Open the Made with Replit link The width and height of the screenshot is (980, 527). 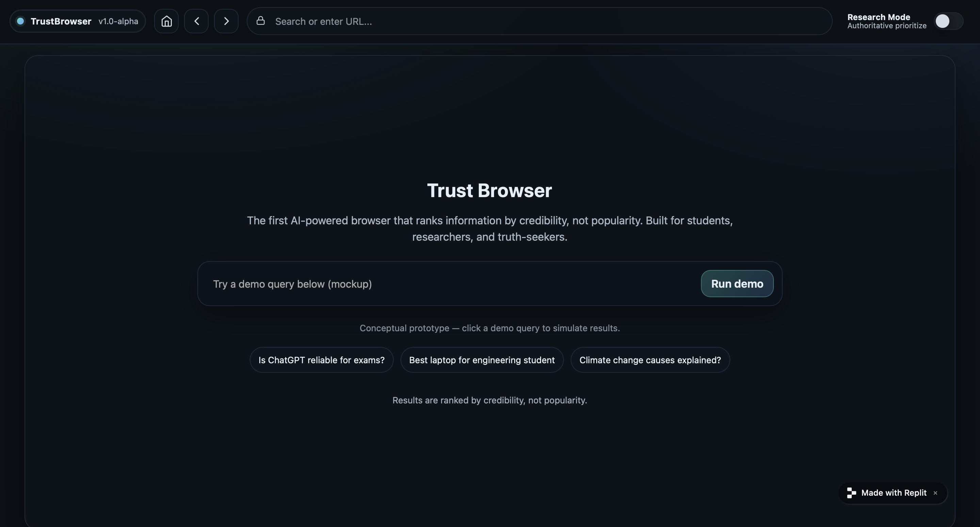tap(894, 493)
